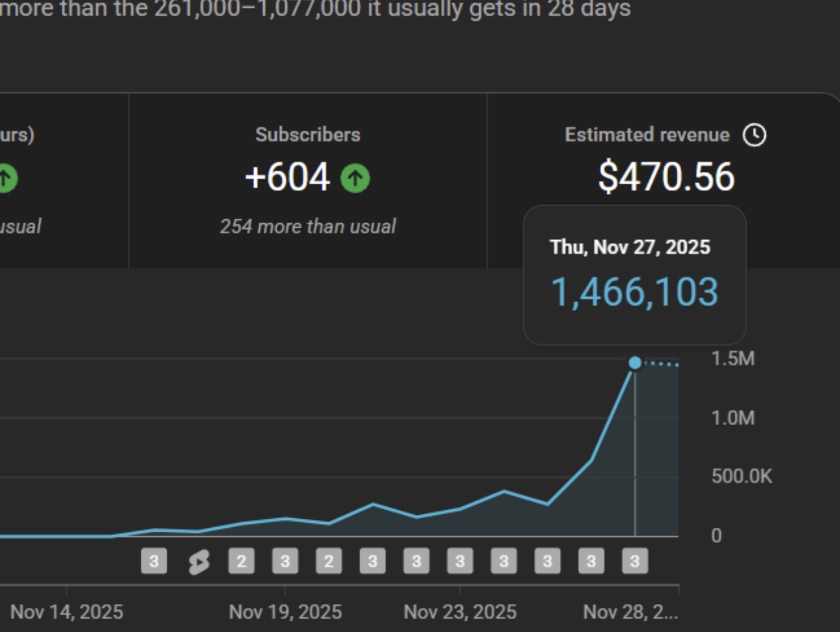Select the Estimated revenue metric tab label
This screenshot has height=632, width=840.
pos(647,135)
